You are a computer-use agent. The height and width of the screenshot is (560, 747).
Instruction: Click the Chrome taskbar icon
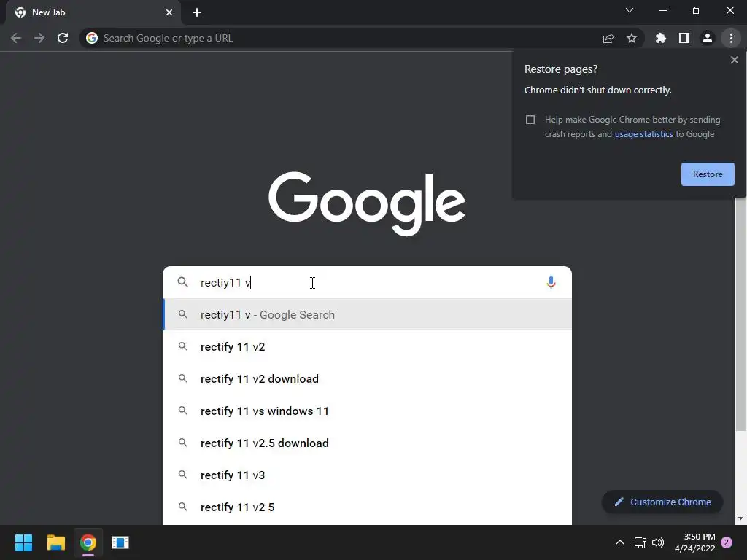[88, 542]
